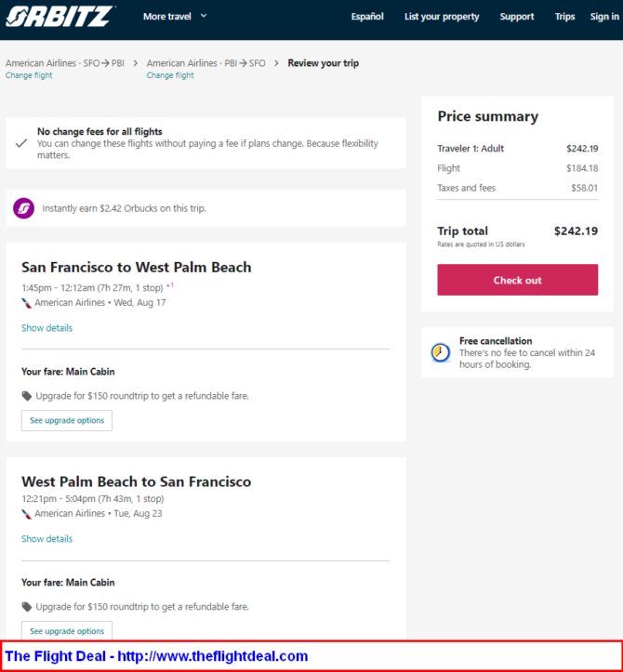
Task: Click the tag icon under San Francisco fare
Action: pyautogui.click(x=27, y=396)
